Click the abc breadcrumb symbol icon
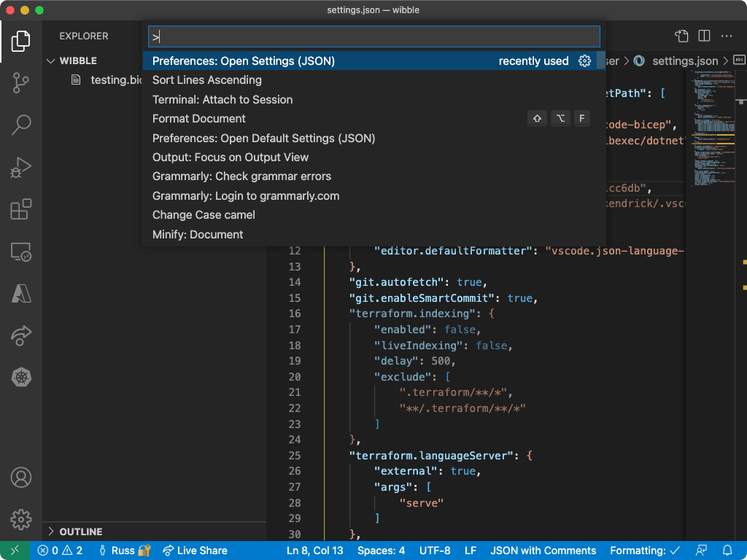 point(739,60)
